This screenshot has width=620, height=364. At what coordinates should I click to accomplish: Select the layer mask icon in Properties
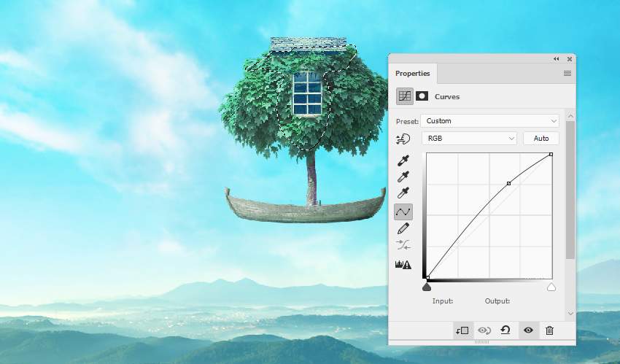[422, 96]
